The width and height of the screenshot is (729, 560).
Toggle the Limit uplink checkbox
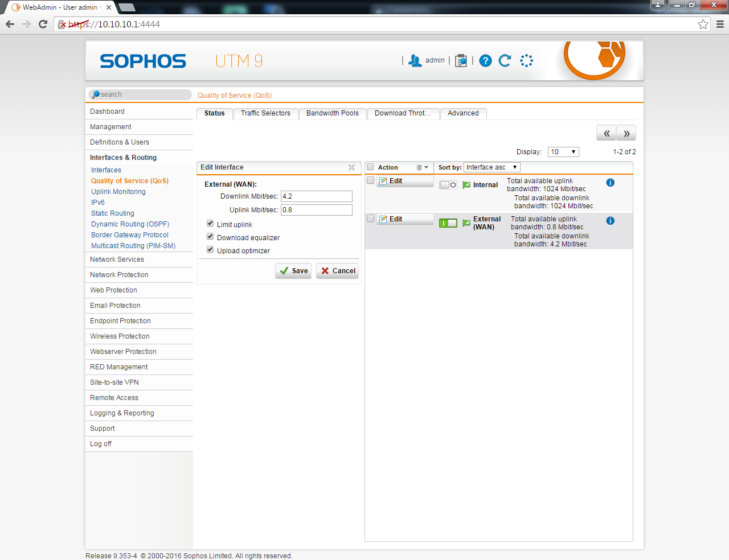(x=210, y=224)
